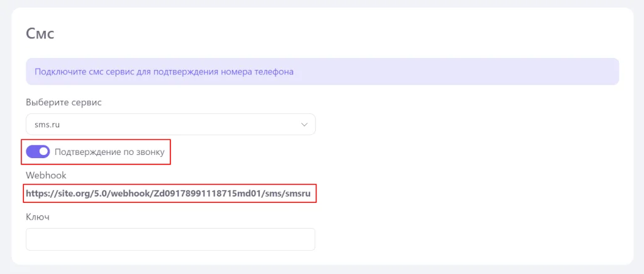644x274 pixels.
Task: Click the white knob of call confirmation switch
Action: click(x=43, y=152)
